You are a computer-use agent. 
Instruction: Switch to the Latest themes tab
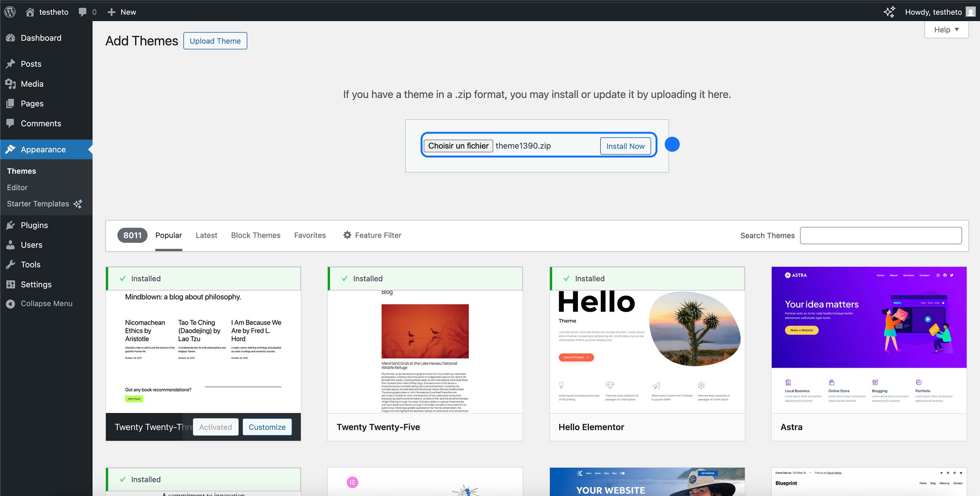pyautogui.click(x=206, y=235)
